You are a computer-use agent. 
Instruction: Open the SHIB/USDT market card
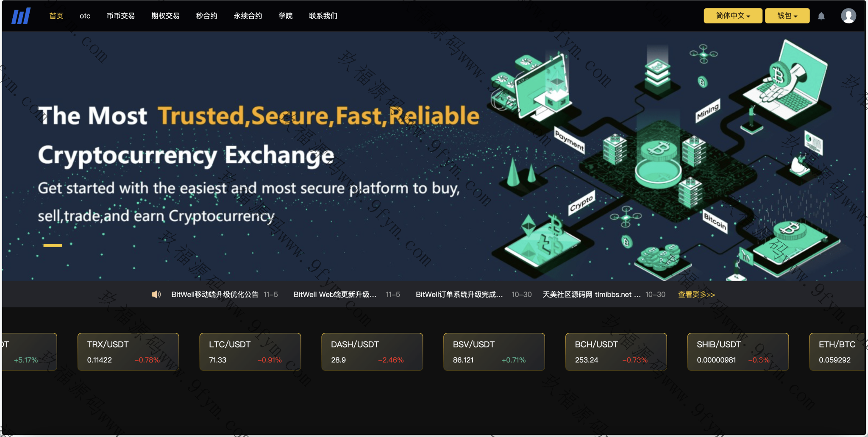pos(738,352)
